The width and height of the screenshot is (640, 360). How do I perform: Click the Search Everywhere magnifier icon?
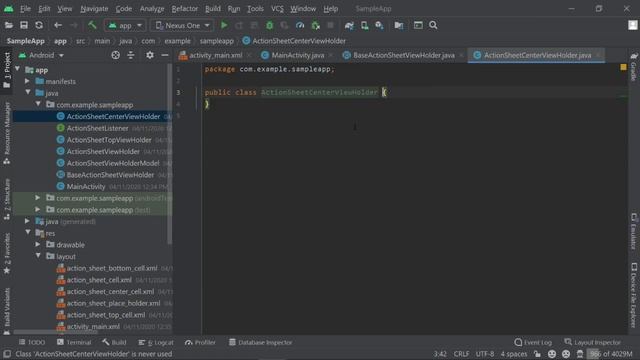(433, 25)
